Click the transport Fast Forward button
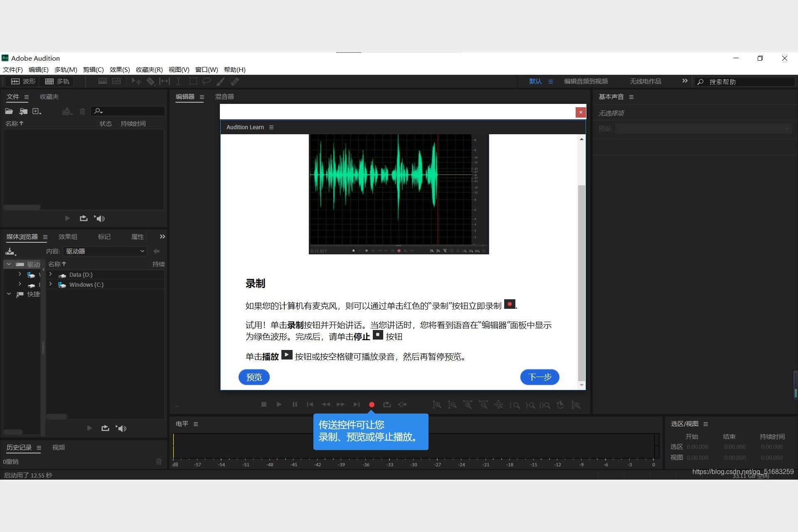Viewport: 798px width, 532px height. pos(341,404)
